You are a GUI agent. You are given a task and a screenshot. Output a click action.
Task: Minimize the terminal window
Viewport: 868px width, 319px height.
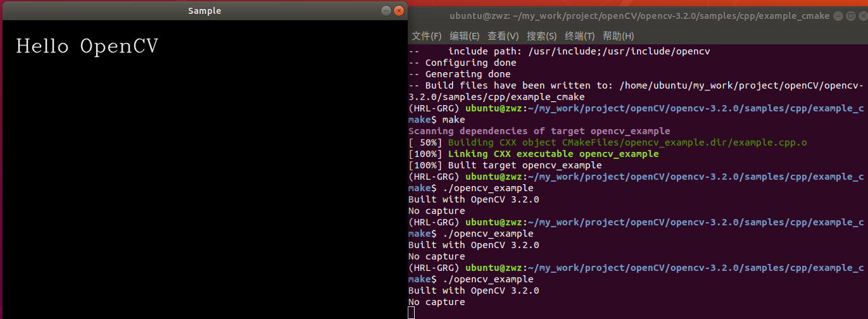tap(838, 16)
